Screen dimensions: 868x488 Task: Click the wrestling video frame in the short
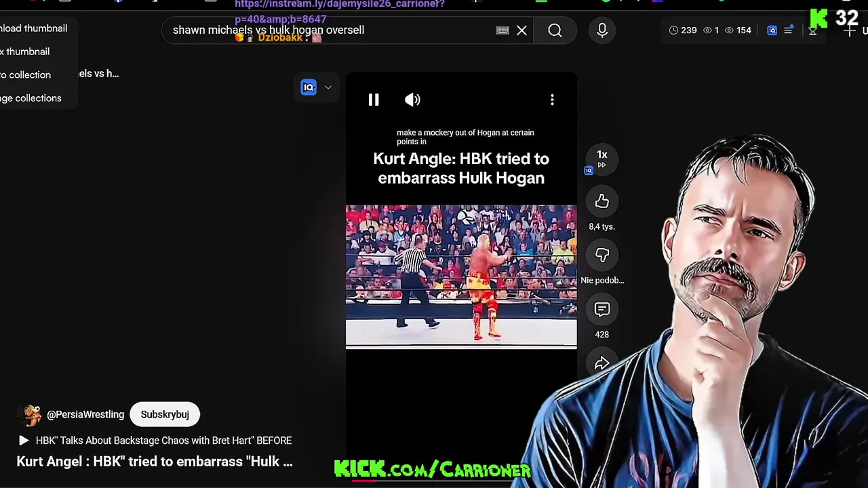pyautogui.click(x=461, y=277)
